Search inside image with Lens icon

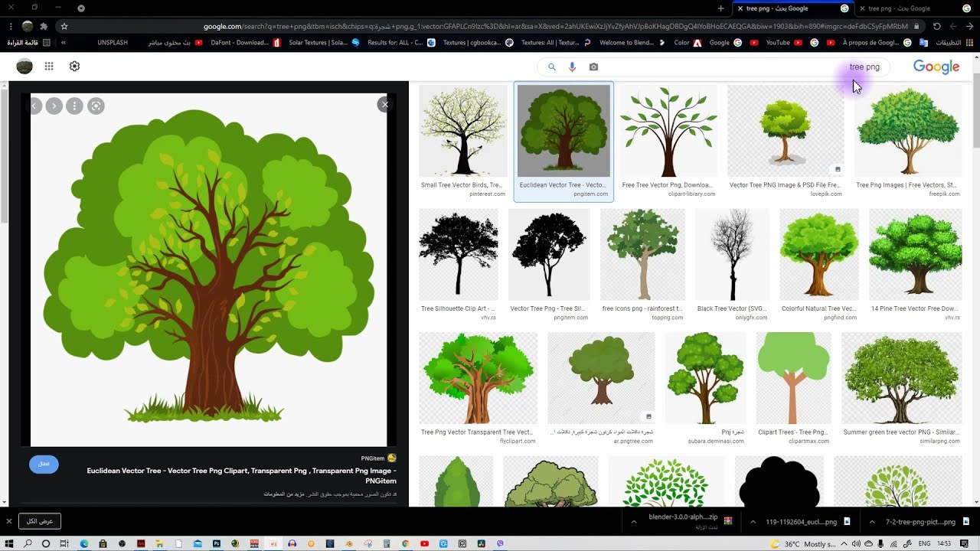pyautogui.click(x=96, y=106)
